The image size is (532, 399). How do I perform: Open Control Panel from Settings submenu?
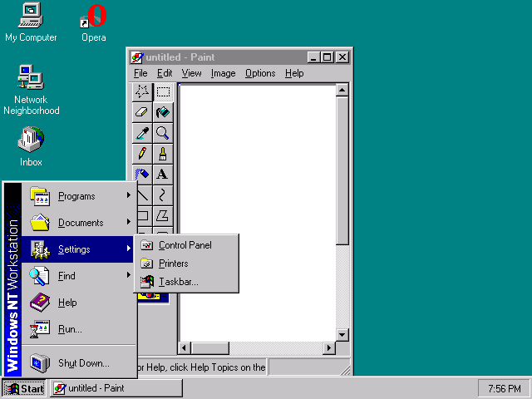[186, 245]
